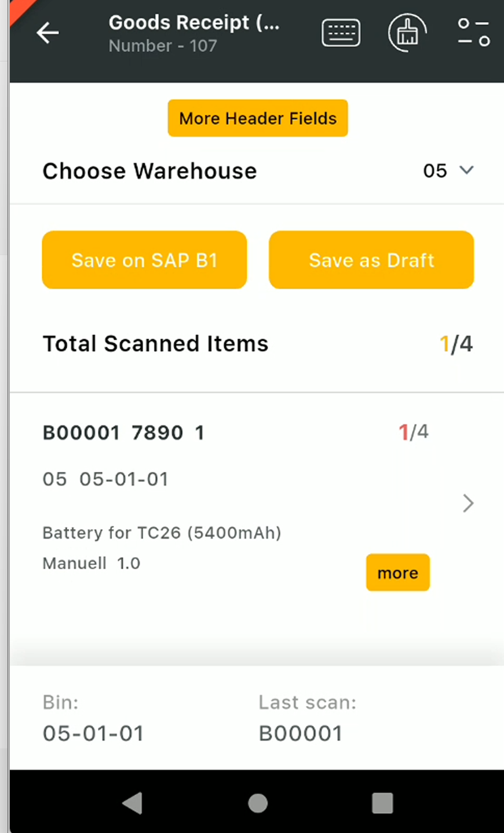Expand the warehouse dropdown arrow
The image size is (504, 833).
click(466, 170)
